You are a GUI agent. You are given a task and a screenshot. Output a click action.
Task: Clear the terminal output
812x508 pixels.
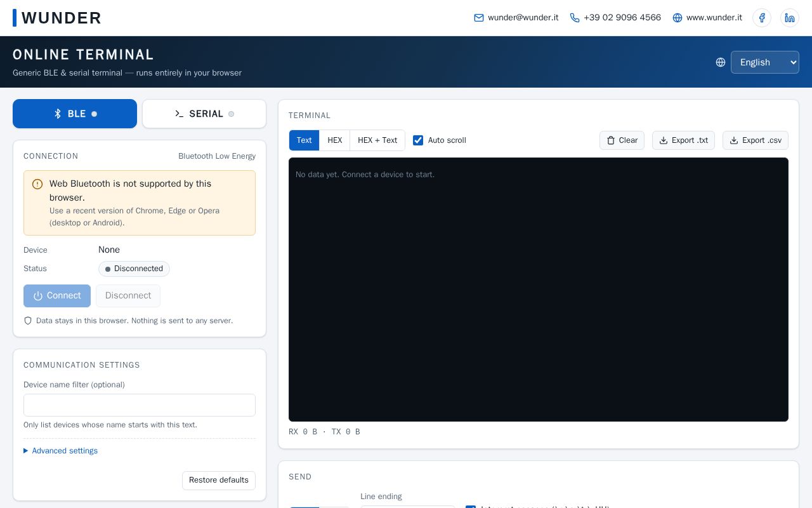pyautogui.click(x=622, y=140)
